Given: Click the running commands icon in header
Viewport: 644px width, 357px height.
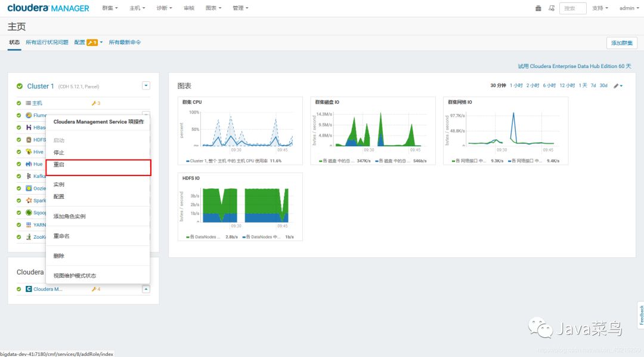Looking at the screenshot, I should pyautogui.click(x=552, y=8).
